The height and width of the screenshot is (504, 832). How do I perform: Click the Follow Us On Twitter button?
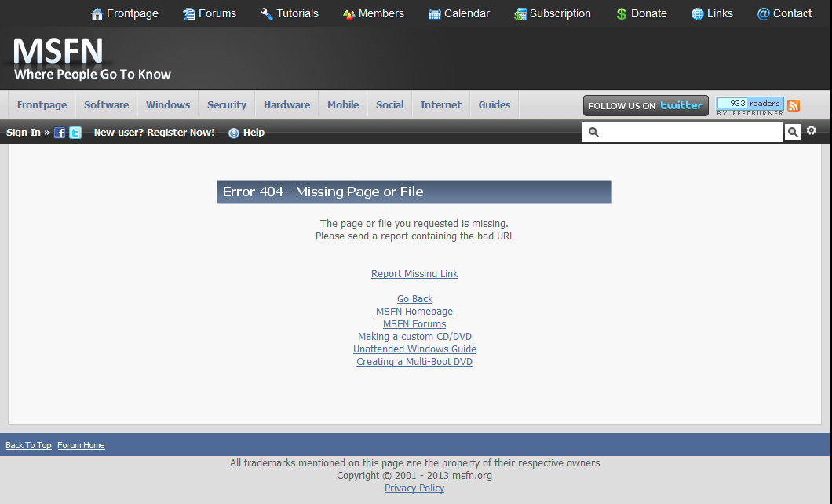coord(646,105)
